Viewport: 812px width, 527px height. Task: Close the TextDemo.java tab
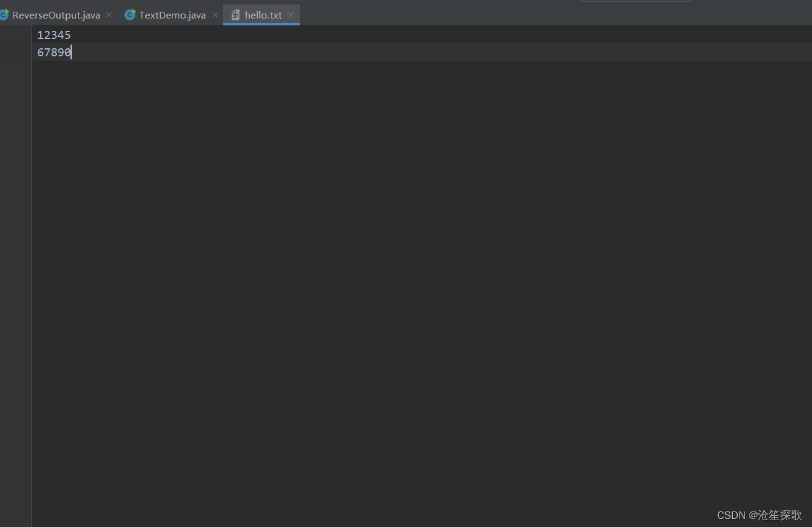point(215,14)
